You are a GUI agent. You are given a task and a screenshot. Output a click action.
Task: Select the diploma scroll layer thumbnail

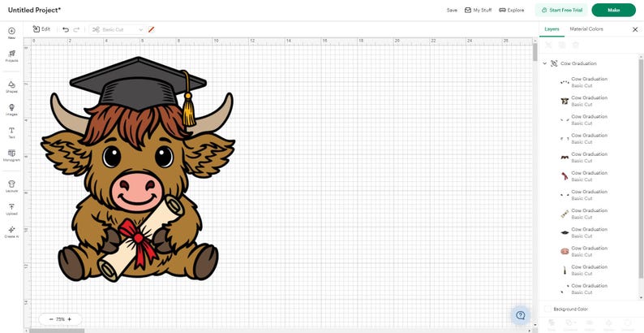point(565,214)
